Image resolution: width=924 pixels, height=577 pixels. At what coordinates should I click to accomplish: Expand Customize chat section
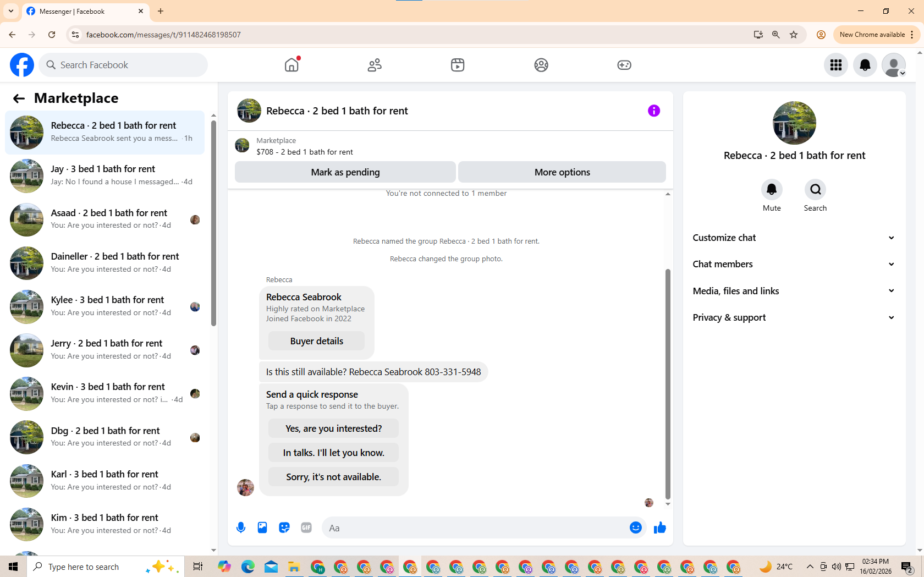[794, 238]
